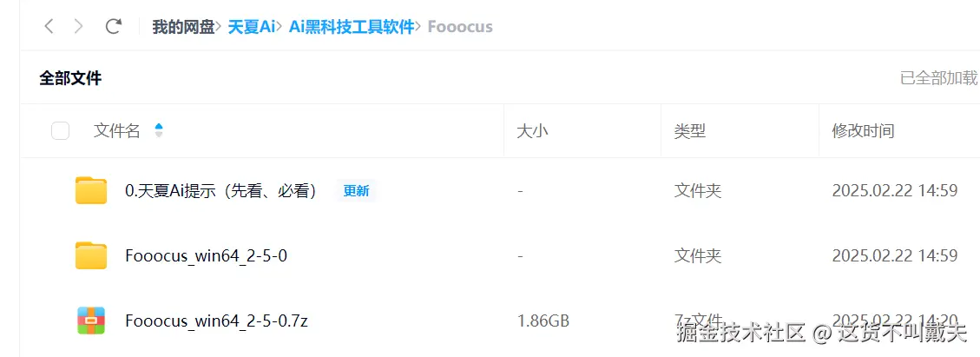This screenshot has width=980, height=357.
Task: Open Ai黑科技工具软件 breadcrumb link
Action: 352,27
